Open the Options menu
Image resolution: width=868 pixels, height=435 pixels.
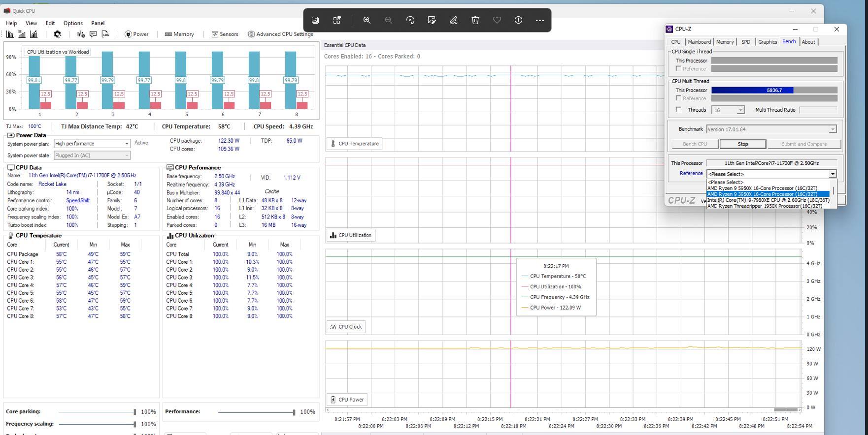73,23
